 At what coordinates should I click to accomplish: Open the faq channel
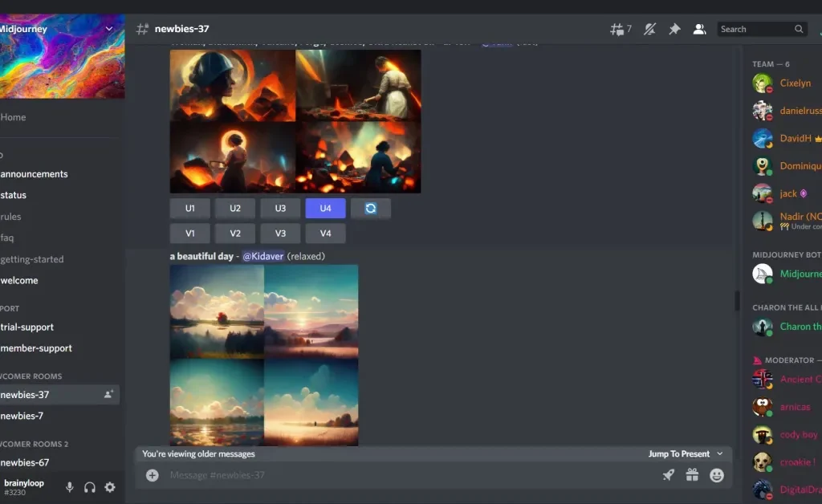(x=6, y=238)
